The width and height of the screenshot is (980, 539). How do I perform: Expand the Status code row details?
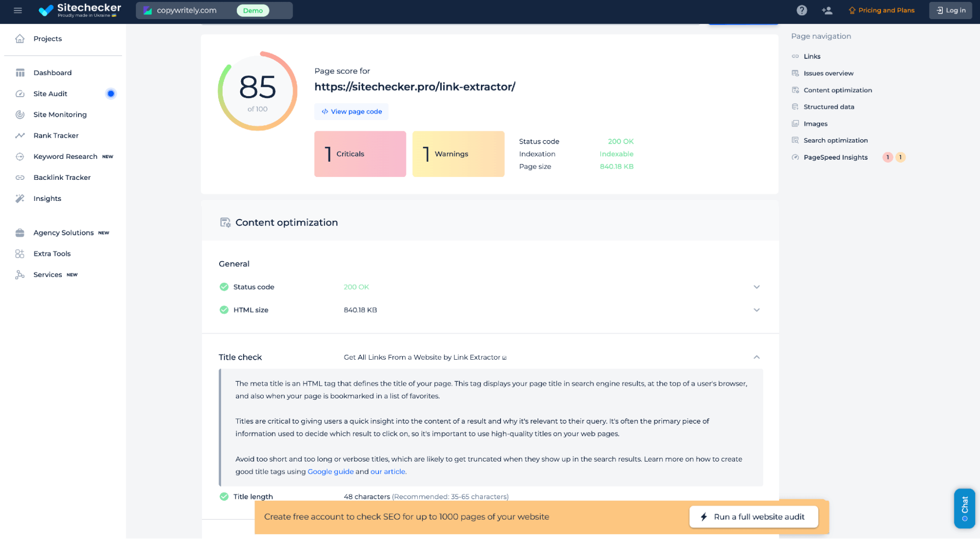coord(755,287)
